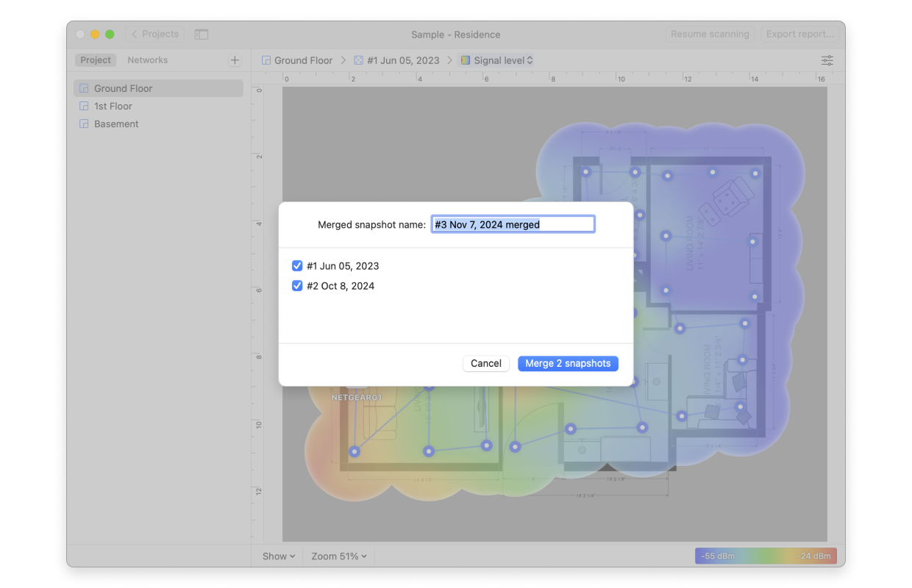Click the -55 dBm legend value

click(718, 556)
